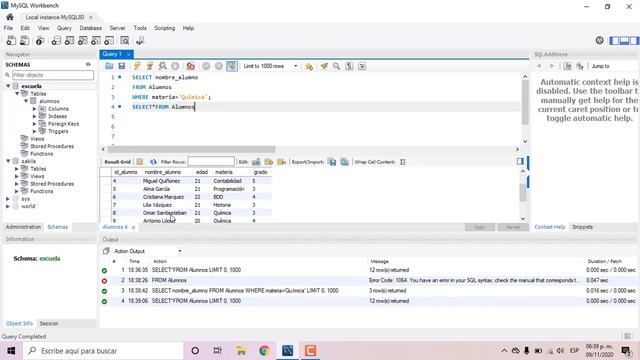
Task: Execute the query with lightning bolt
Action: coord(137,66)
